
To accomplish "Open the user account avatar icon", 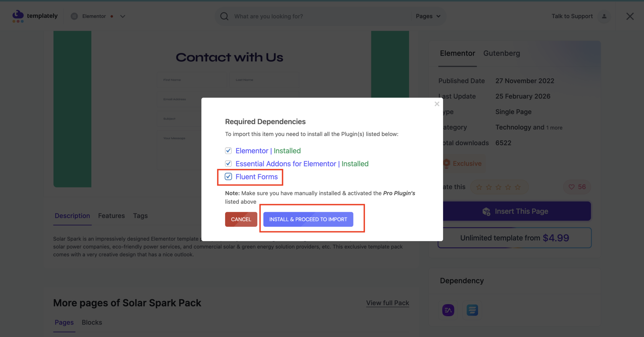I will coord(604,16).
